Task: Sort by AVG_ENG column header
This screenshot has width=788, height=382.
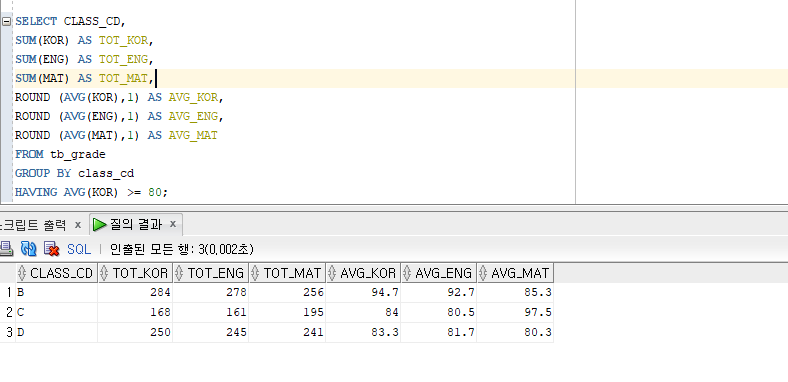Action: coord(439,273)
